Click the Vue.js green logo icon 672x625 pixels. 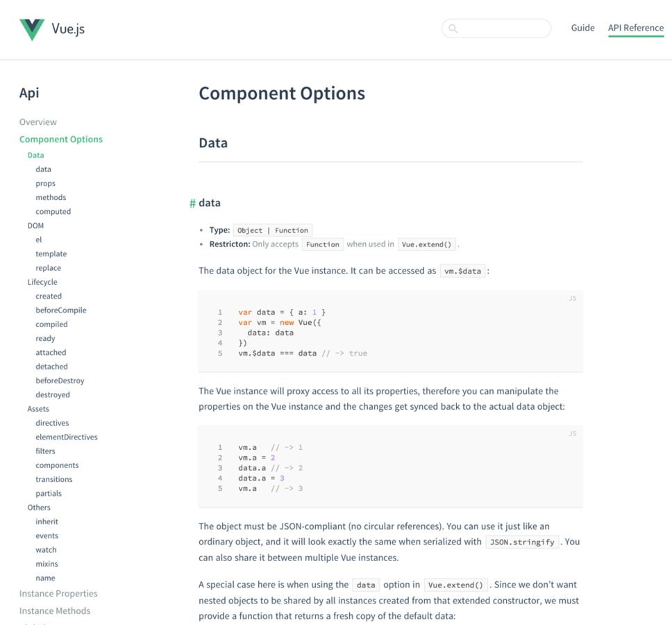pos(32,30)
